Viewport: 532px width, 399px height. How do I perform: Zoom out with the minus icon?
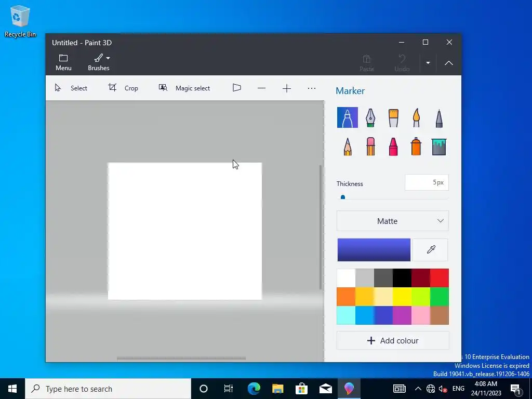[x=262, y=88]
